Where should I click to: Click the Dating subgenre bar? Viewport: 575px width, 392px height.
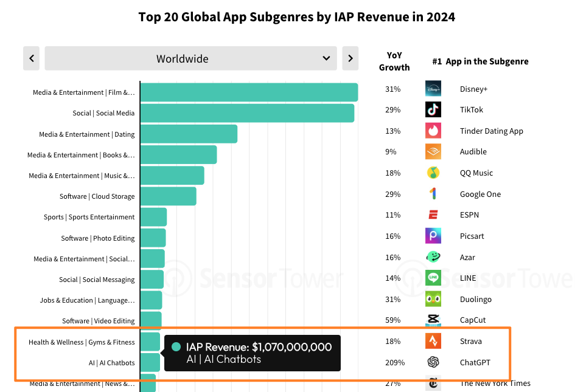pyautogui.click(x=189, y=134)
